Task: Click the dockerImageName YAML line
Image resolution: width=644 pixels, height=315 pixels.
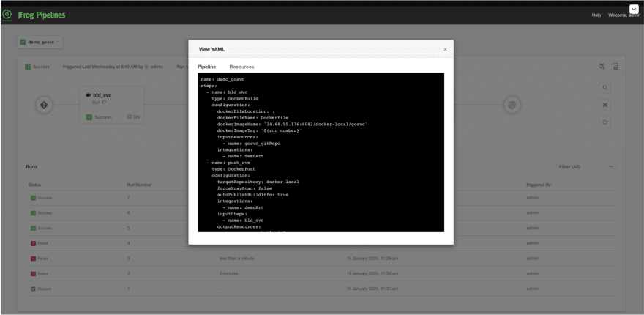Action: (292, 125)
